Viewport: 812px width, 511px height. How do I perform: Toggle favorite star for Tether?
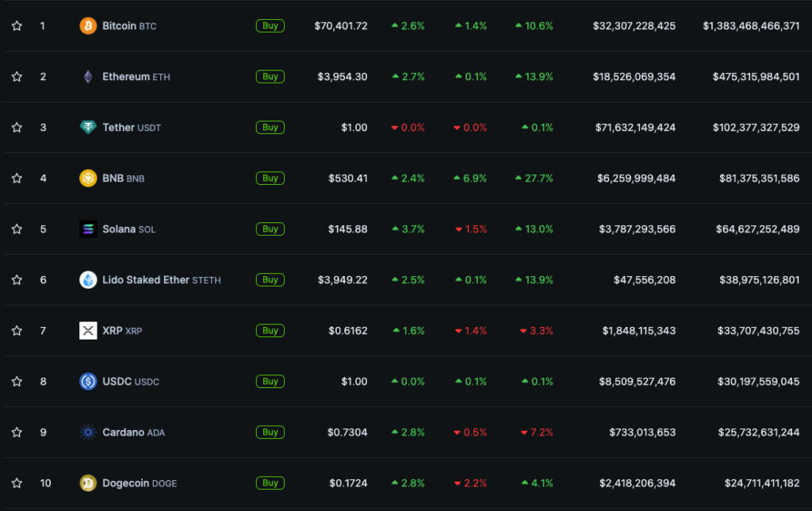(17, 128)
